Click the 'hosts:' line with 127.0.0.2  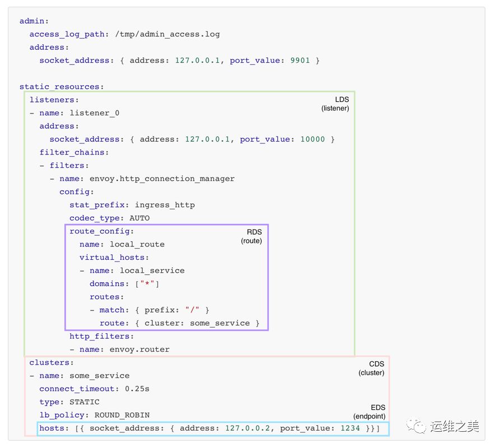[x=209, y=428]
